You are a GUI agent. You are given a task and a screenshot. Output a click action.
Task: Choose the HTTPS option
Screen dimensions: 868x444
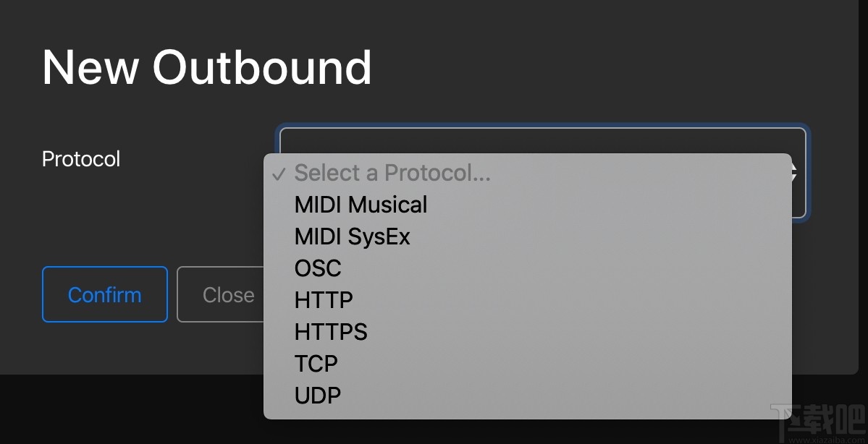[331, 332]
